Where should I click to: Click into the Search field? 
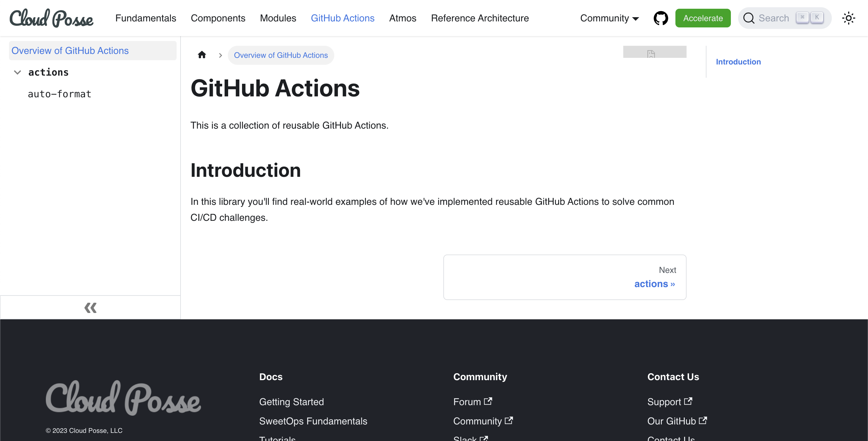(774, 18)
